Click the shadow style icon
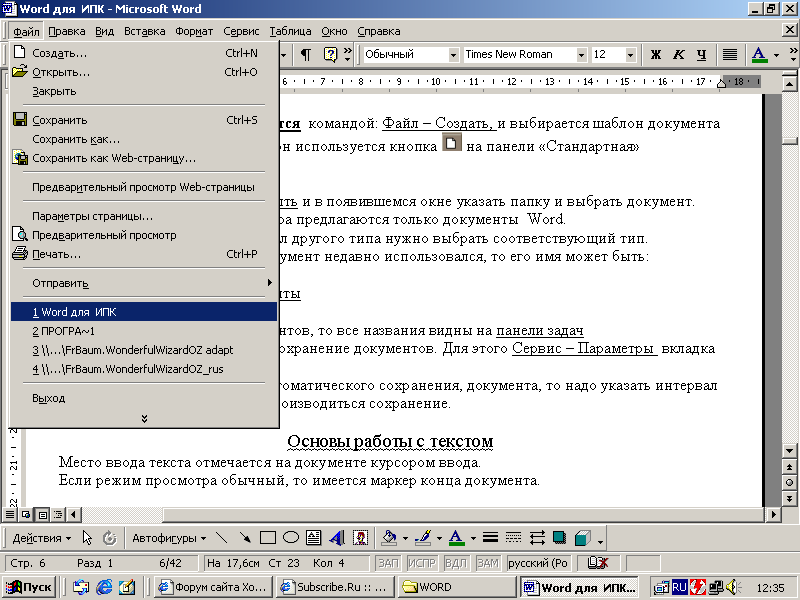 coord(560,538)
